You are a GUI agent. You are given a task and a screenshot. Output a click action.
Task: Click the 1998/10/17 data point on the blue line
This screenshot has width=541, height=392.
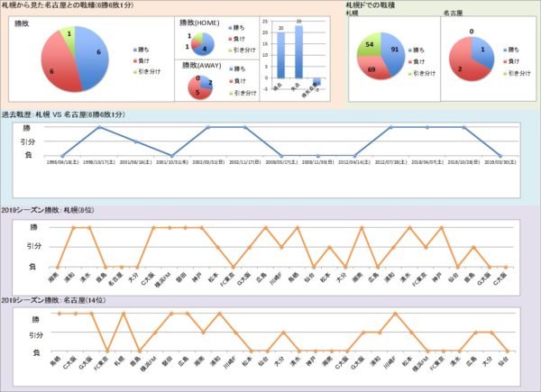(98, 128)
